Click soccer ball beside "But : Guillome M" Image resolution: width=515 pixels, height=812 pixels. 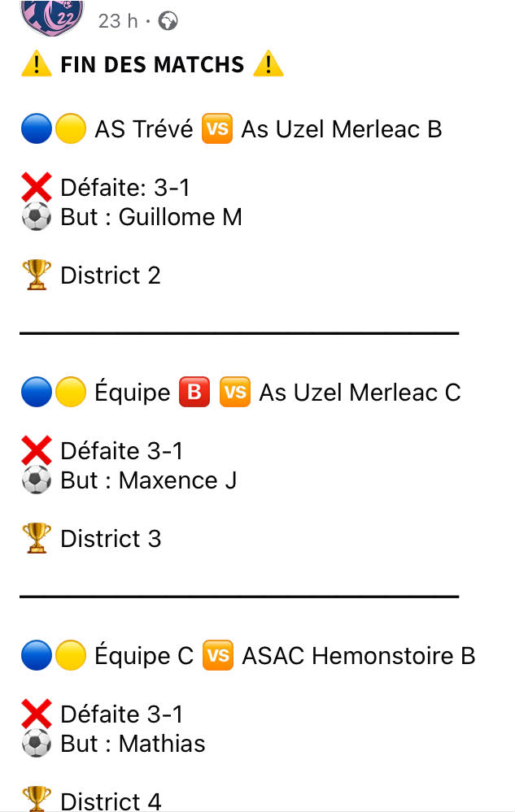point(36,218)
